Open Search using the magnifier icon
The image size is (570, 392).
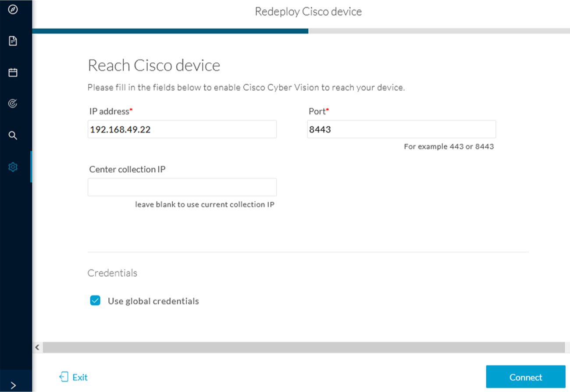pyautogui.click(x=12, y=135)
